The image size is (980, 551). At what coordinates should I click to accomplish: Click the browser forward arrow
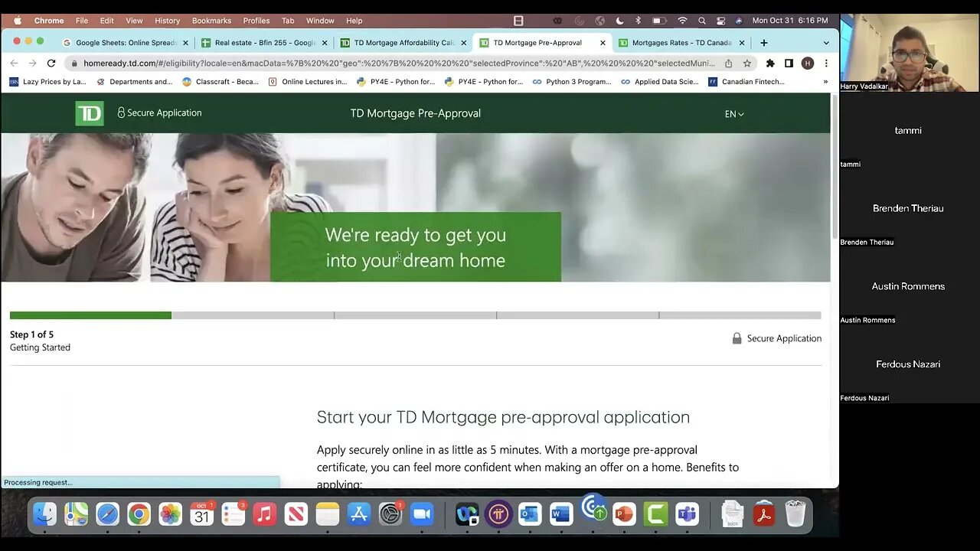coord(32,64)
